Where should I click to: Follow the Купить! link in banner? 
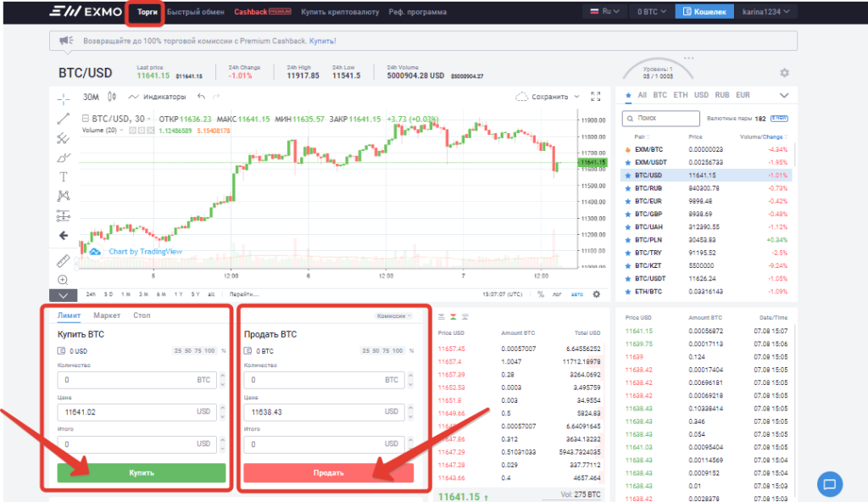point(322,41)
